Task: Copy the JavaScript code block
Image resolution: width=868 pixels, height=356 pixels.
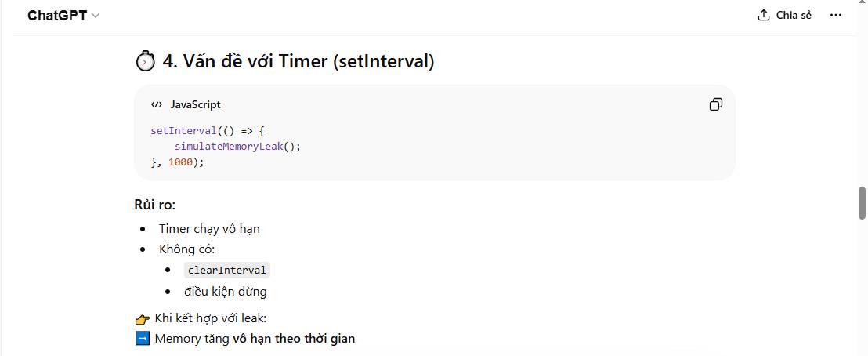Action: [x=715, y=104]
